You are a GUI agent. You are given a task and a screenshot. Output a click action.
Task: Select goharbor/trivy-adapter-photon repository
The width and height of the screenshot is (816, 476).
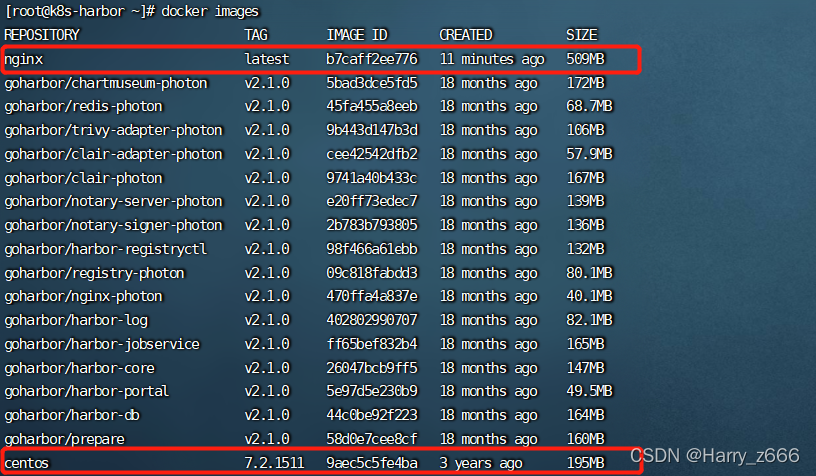[x=113, y=131]
